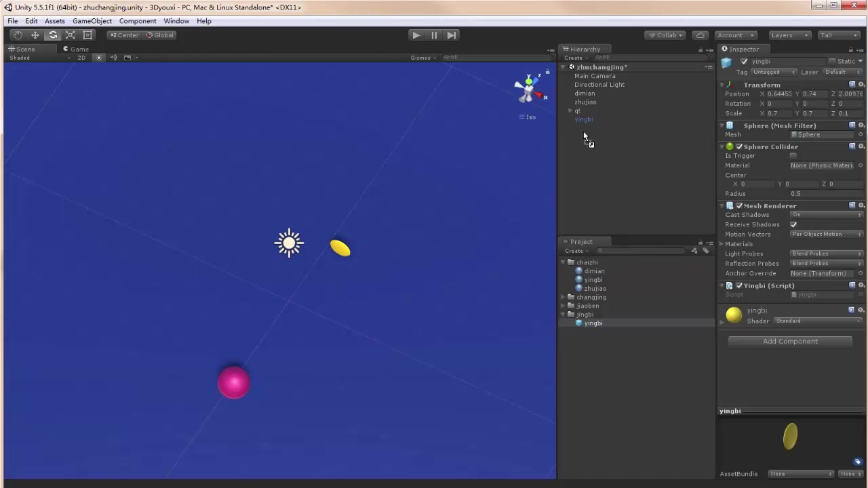Select the Rect transform tool
Screen dimensions: 868x488
click(x=87, y=35)
